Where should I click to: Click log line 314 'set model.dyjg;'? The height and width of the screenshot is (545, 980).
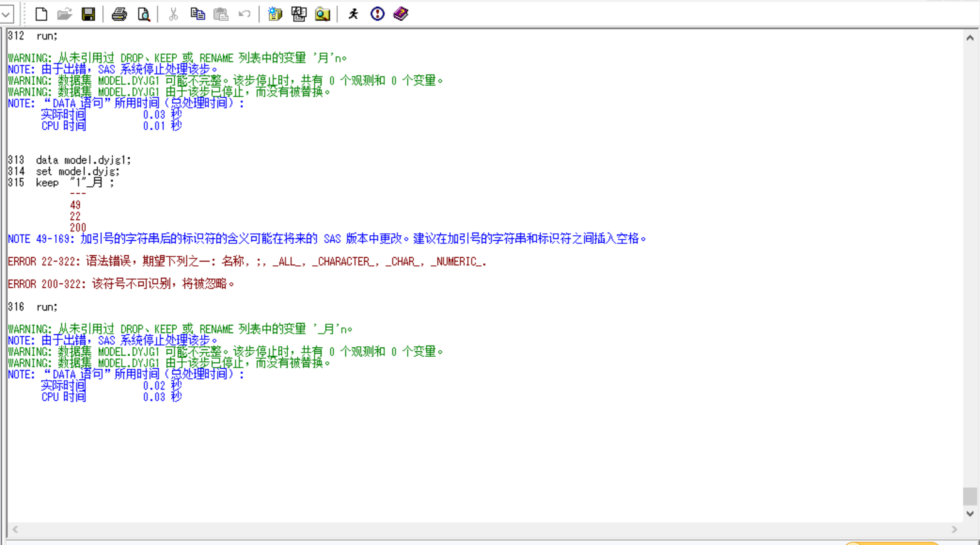pos(63,171)
